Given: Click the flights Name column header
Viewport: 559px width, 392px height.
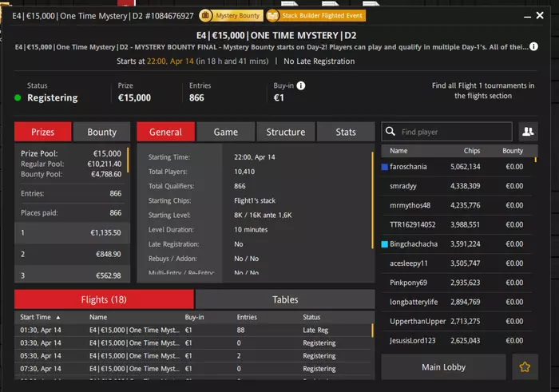Looking at the screenshot, I should pyautogui.click(x=98, y=317).
